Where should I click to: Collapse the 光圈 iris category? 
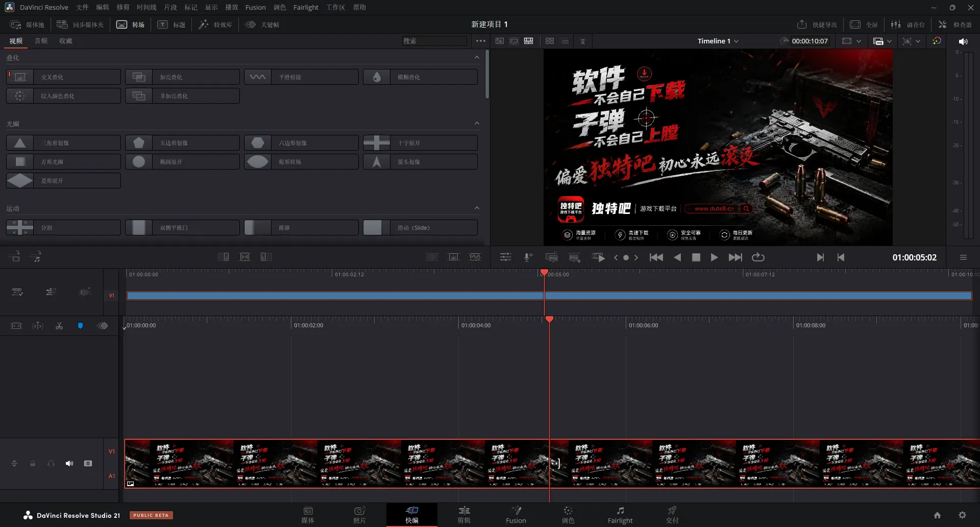coord(477,124)
